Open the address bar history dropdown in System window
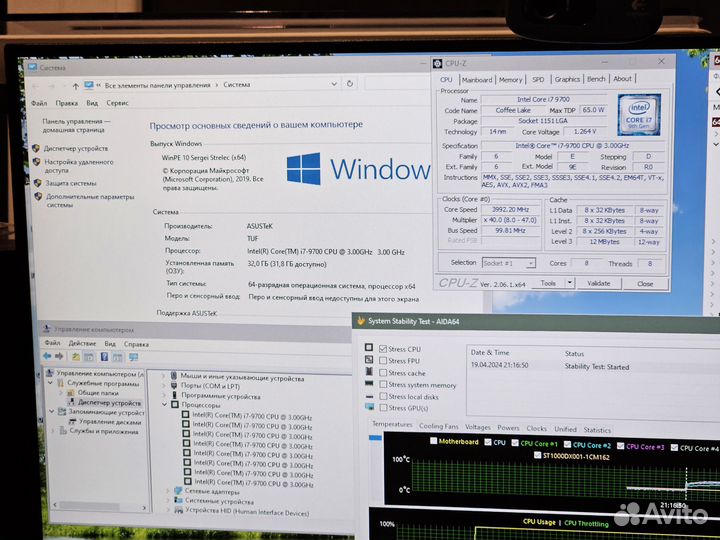The width and height of the screenshot is (720, 540). click(334, 84)
